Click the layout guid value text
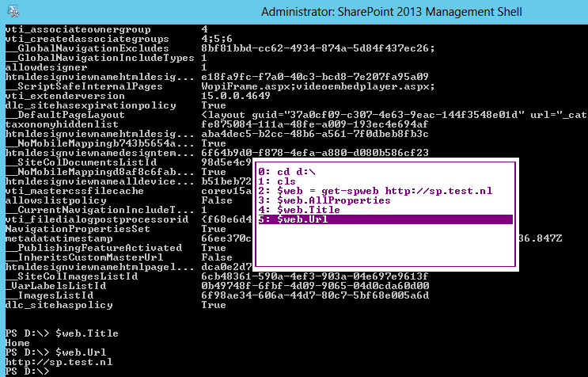The height and width of the screenshot is (377, 588). (394, 115)
